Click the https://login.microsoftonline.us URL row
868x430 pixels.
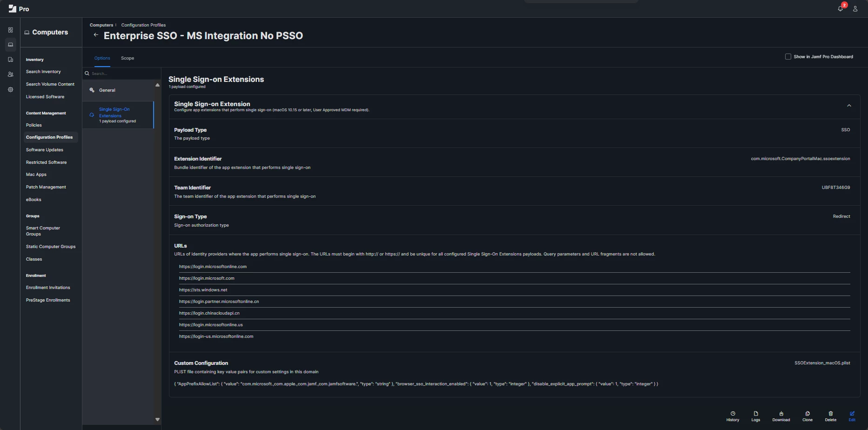514,325
